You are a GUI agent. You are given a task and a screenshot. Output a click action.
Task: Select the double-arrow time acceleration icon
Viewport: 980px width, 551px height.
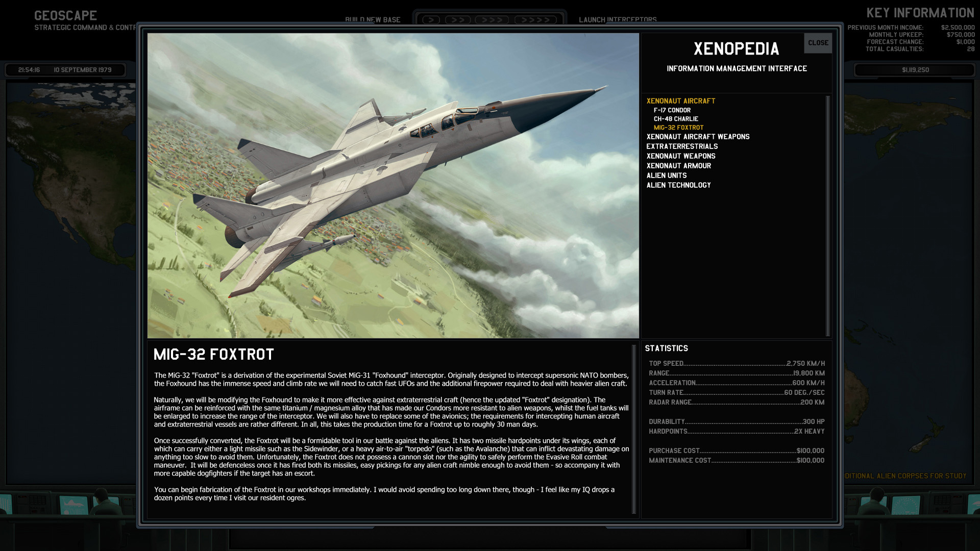click(x=458, y=19)
